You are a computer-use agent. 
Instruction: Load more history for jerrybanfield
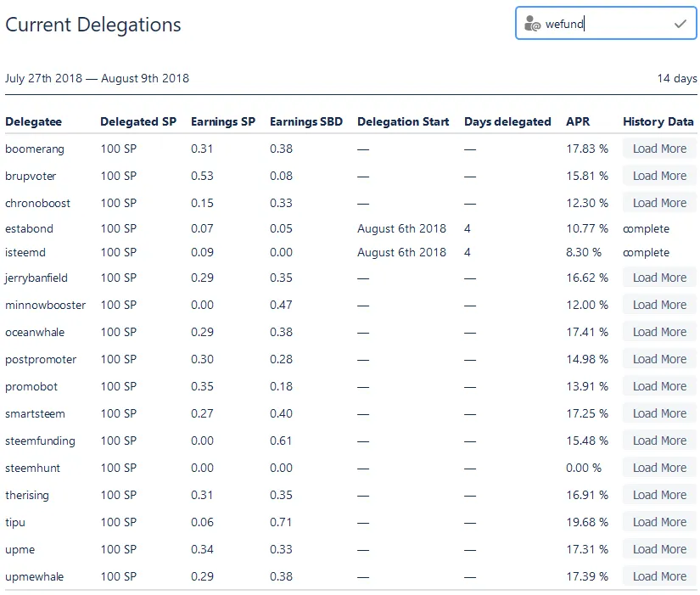click(x=659, y=278)
